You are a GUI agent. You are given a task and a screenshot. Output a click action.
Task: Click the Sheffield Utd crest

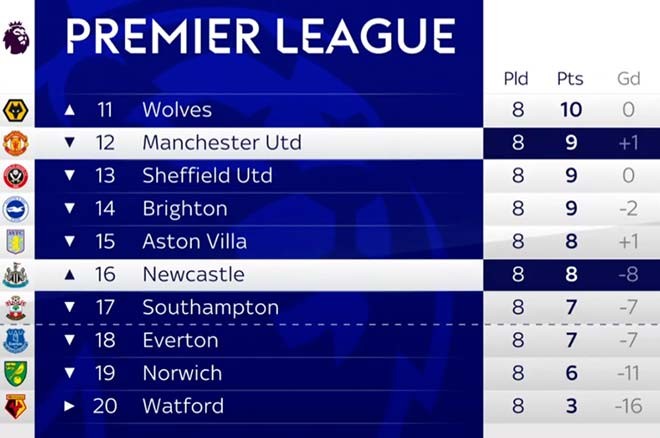click(16, 176)
